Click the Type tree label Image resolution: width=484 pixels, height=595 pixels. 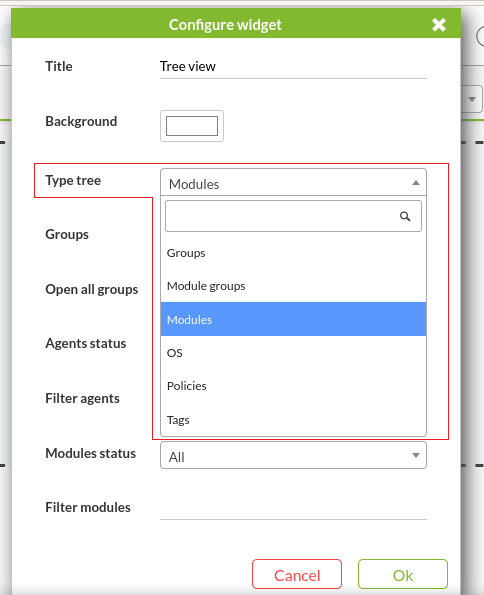point(73,180)
